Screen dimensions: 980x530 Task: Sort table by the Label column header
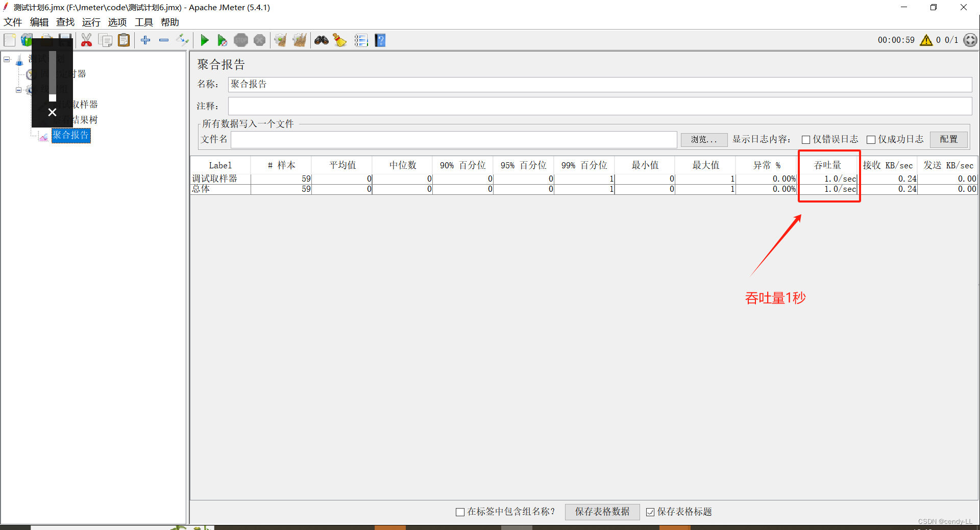point(220,165)
